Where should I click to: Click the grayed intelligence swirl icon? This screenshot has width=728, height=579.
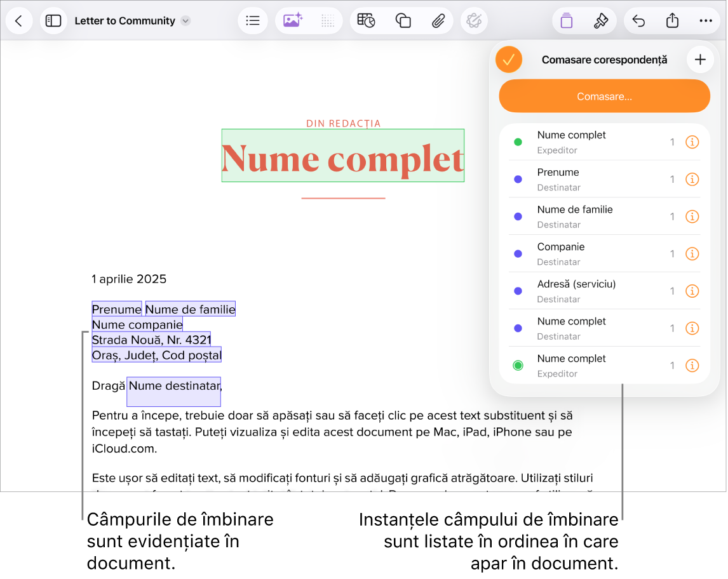[x=474, y=21]
